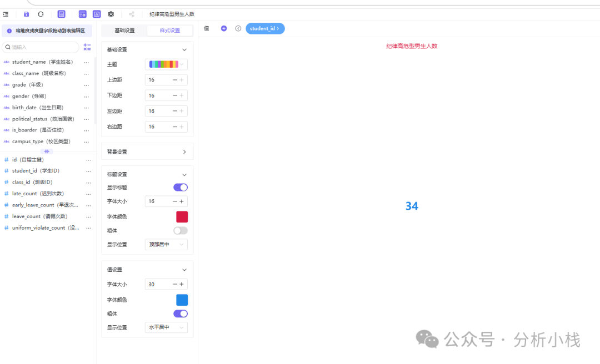
Task: Toggle the chart preview panel icon
Action: click(97, 14)
